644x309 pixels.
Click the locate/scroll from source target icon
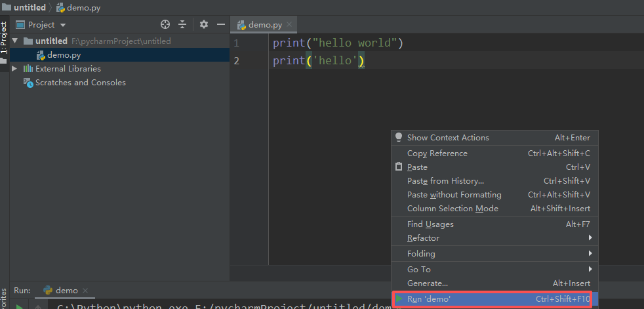pyautogui.click(x=165, y=25)
